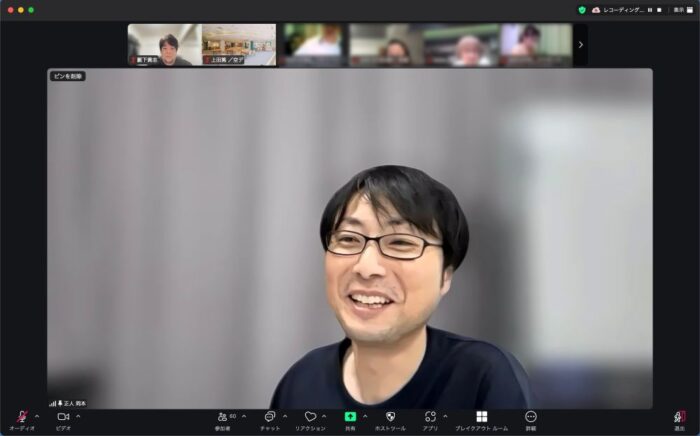Pause the cloud recording
Image resolution: width=700 pixels, height=436 pixels.
(649, 9)
